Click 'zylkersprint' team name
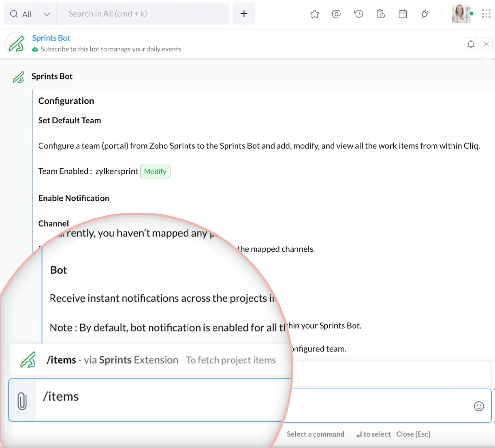Screen dimensions: 495x448 coord(117,171)
